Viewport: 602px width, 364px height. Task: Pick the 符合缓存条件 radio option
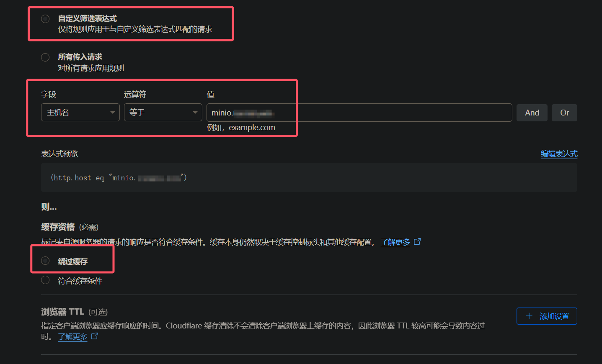tap(45, 280)
